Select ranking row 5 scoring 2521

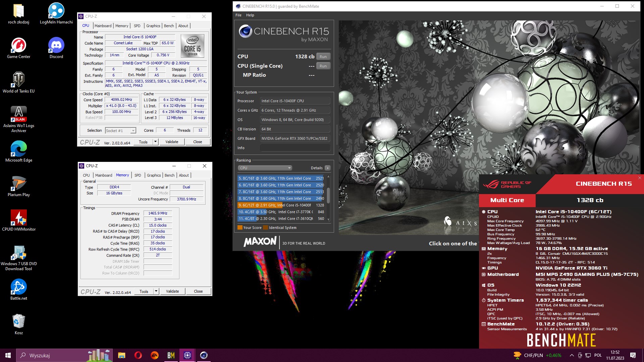[281, 178]
